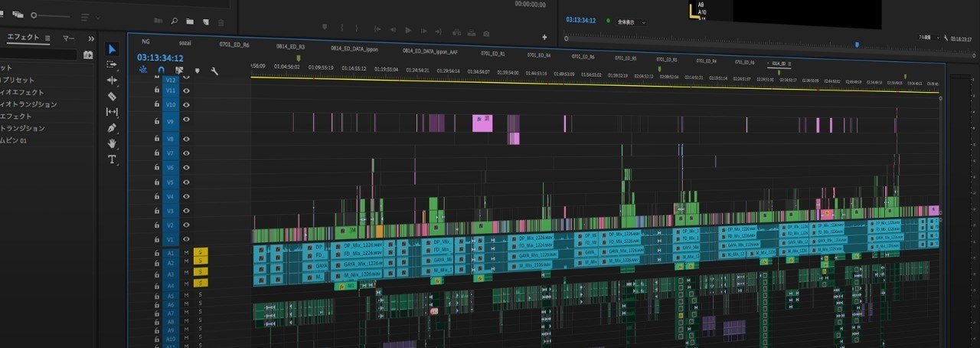Viewport: 980px width, 348px height.
Task: Select the Selection arrow tool
Action: (113, 49)
